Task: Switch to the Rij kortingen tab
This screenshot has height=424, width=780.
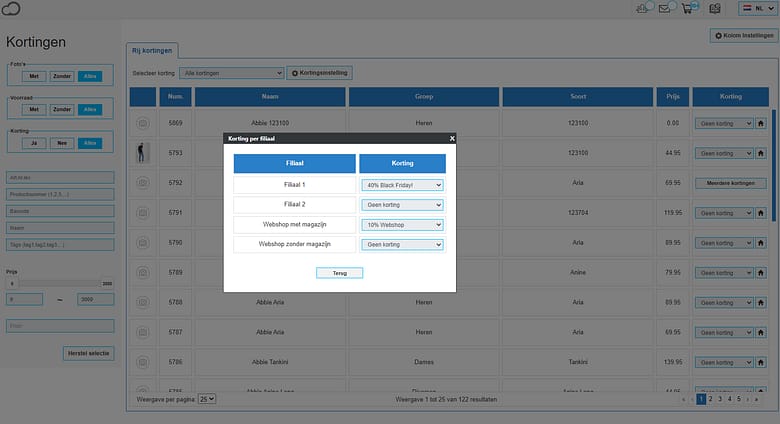Action: click(154, 49)
